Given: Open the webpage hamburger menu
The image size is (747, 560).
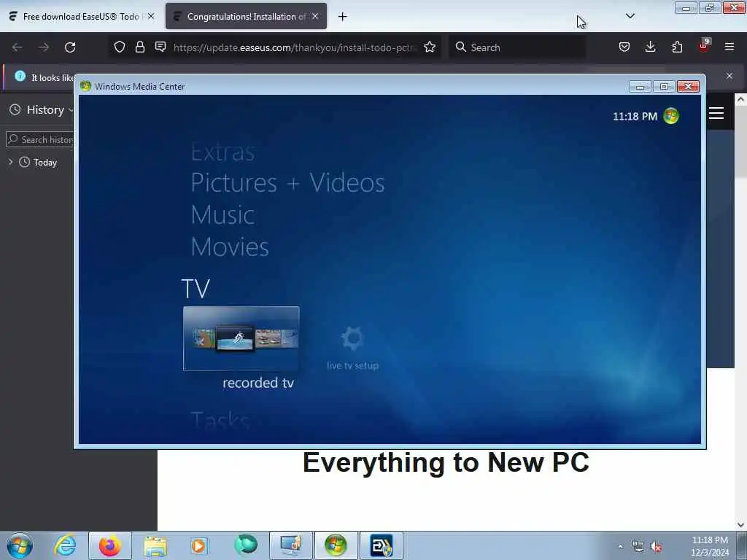Looking at the screenshot, I should click(x=716, y=113).
